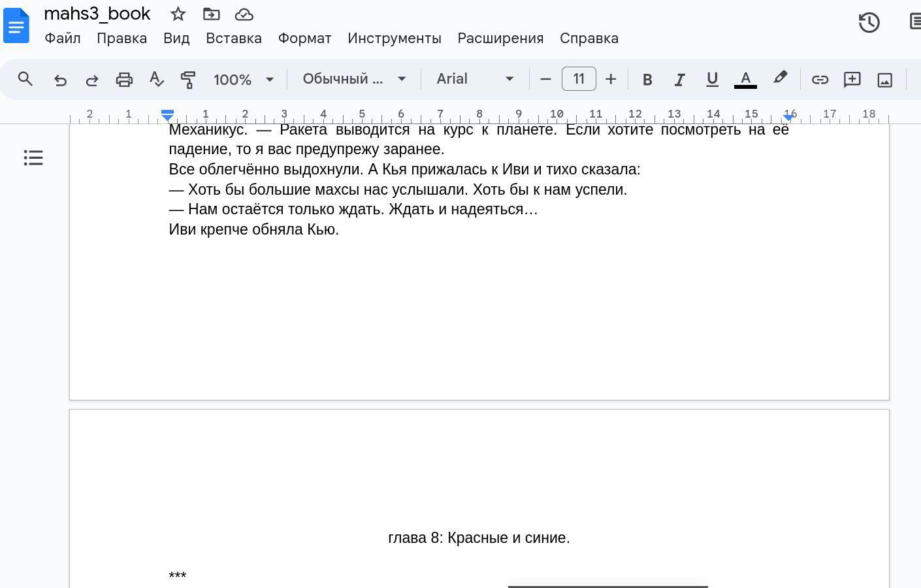The height and width of the screenshot is (588, 921).
Task: Insert an image from the toolbar
Action: (x=884, y=80)
